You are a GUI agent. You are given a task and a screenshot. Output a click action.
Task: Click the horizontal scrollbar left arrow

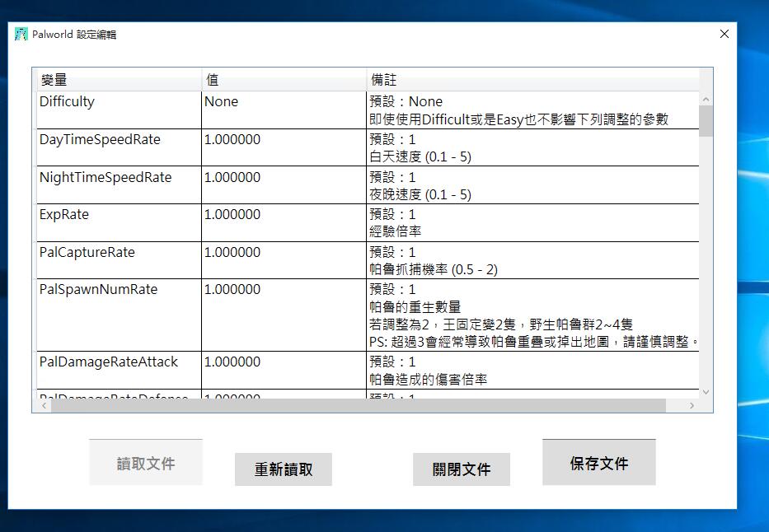point(45,406)
